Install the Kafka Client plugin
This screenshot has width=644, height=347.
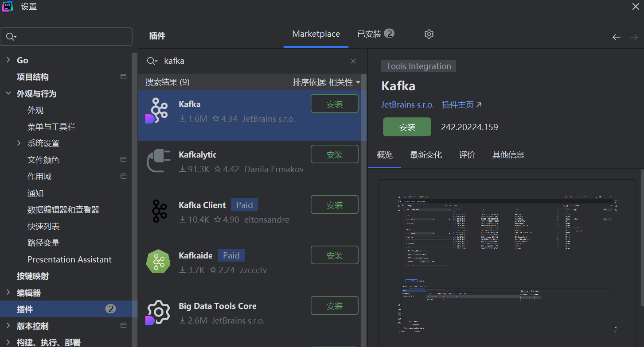pyautogui.click(x=335, y=205)
